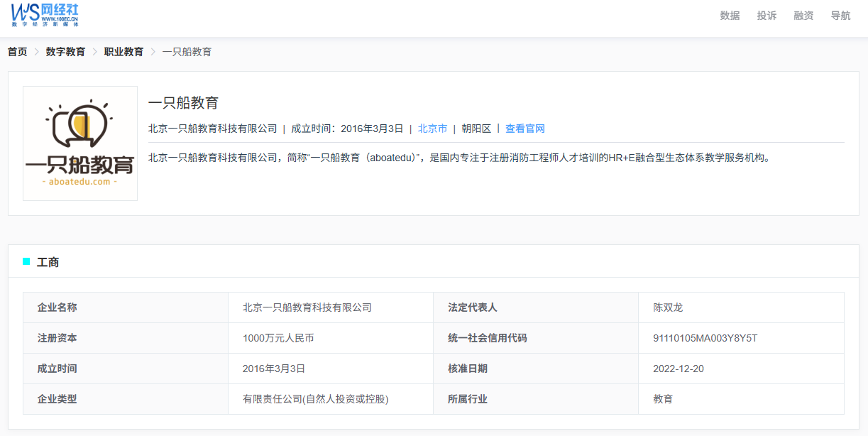Open the 投诉 menu in top navigation

767,16
